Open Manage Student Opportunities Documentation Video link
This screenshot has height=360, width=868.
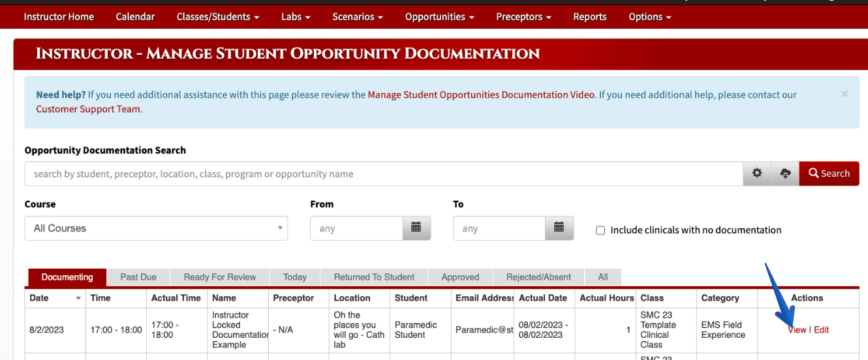click(481, 95)
